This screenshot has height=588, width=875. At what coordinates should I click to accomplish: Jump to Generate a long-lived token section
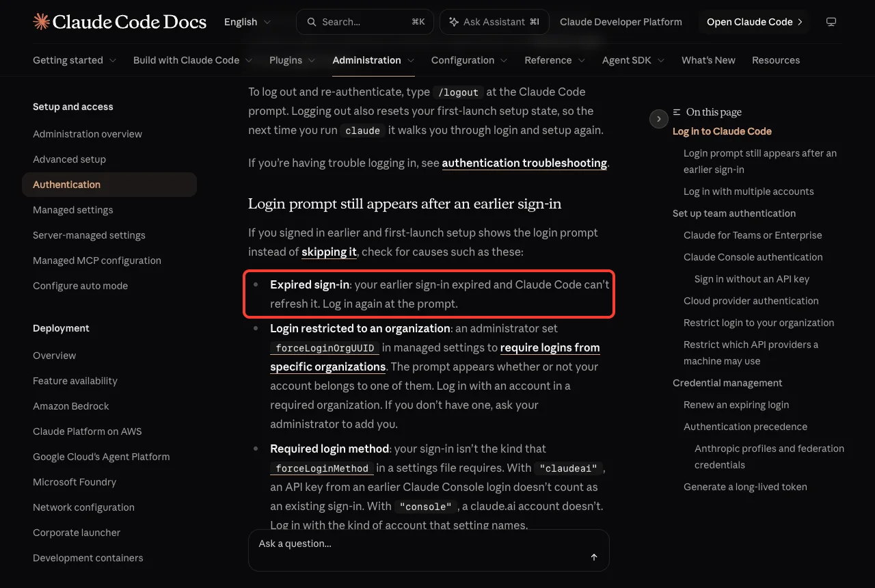(x=745, y=487)
